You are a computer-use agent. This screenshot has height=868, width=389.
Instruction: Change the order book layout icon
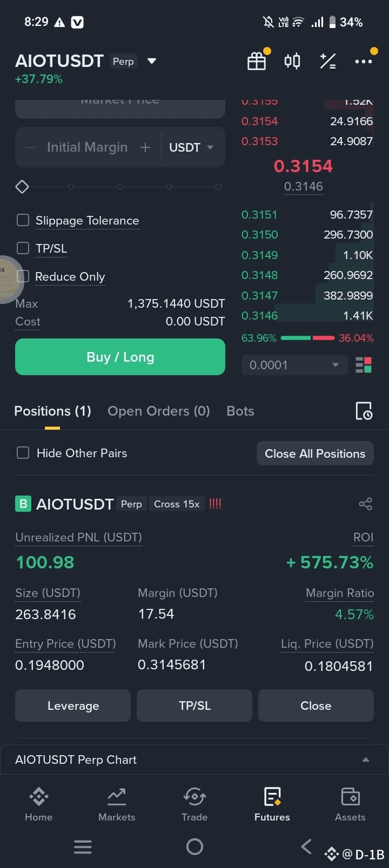tap(364, 365)
